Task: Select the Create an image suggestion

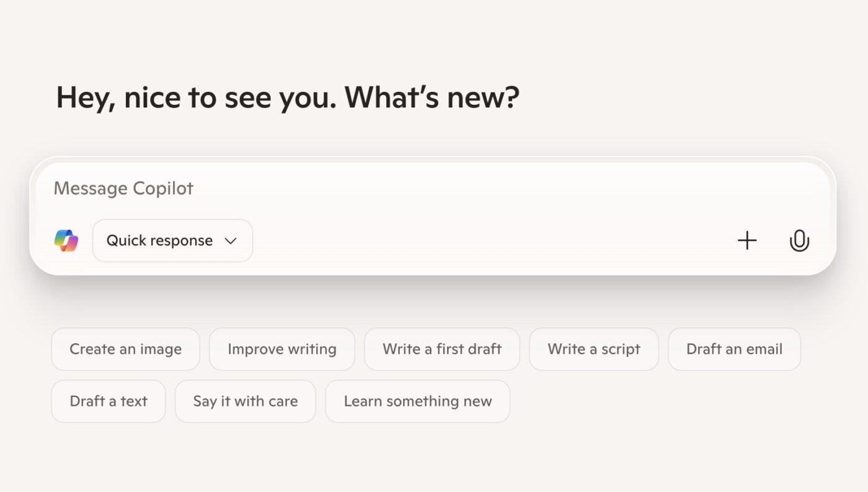Action: pos(125,349)
